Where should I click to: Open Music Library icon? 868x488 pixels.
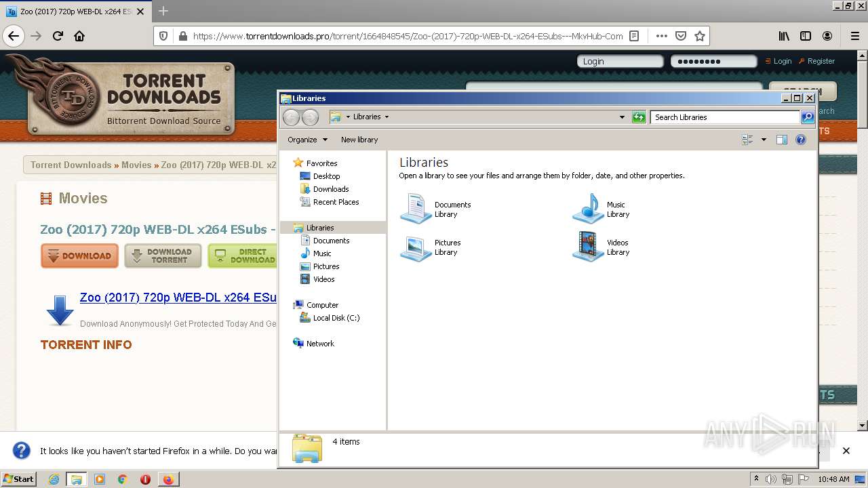pyautogui.click(x=588, y=209)
